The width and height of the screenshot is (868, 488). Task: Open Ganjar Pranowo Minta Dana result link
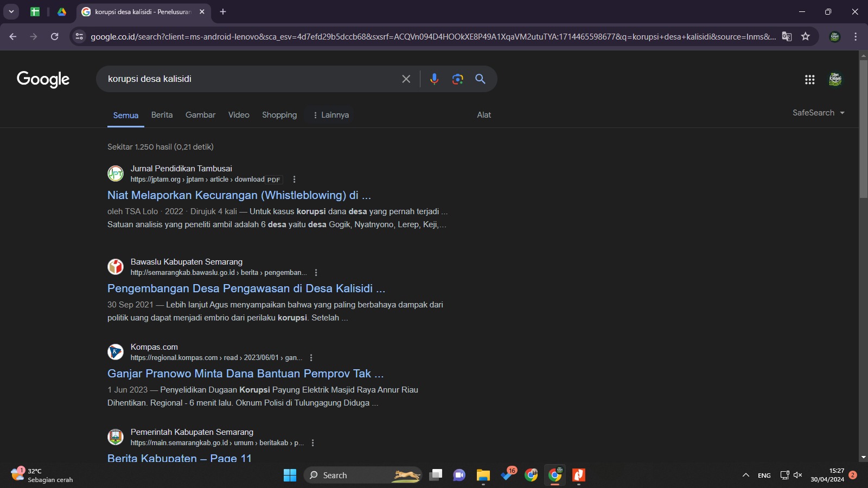tap(245, 374)
